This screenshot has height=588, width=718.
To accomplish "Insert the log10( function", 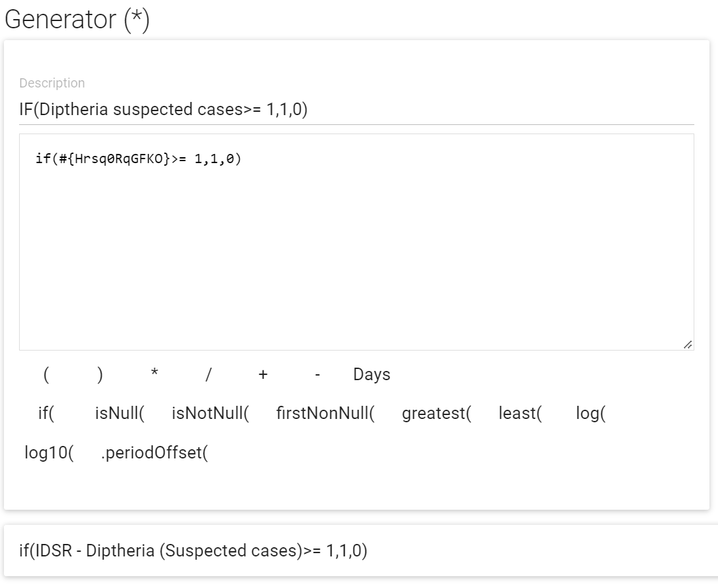I will [x=49, y=453].
